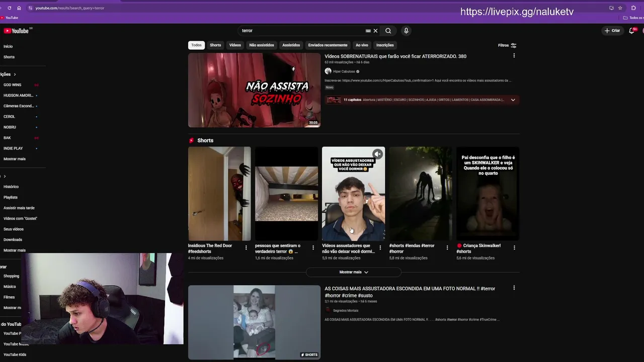Select the Vídeos filter chip

coord(235,45)
